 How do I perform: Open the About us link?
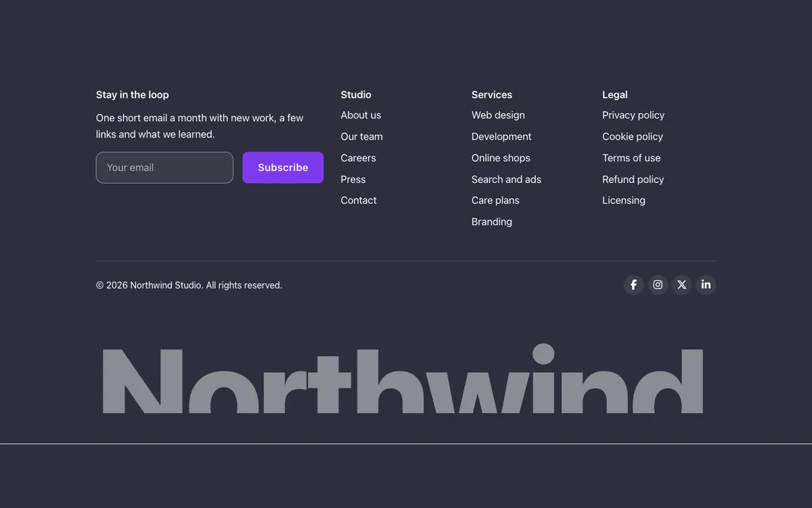361,115
